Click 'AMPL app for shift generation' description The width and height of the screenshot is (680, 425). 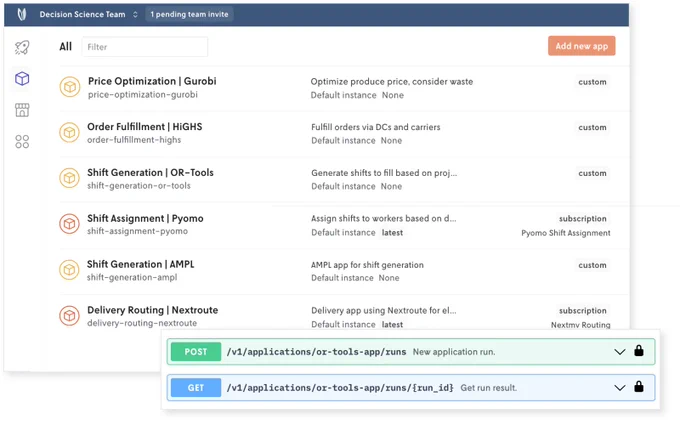[367, 265]
